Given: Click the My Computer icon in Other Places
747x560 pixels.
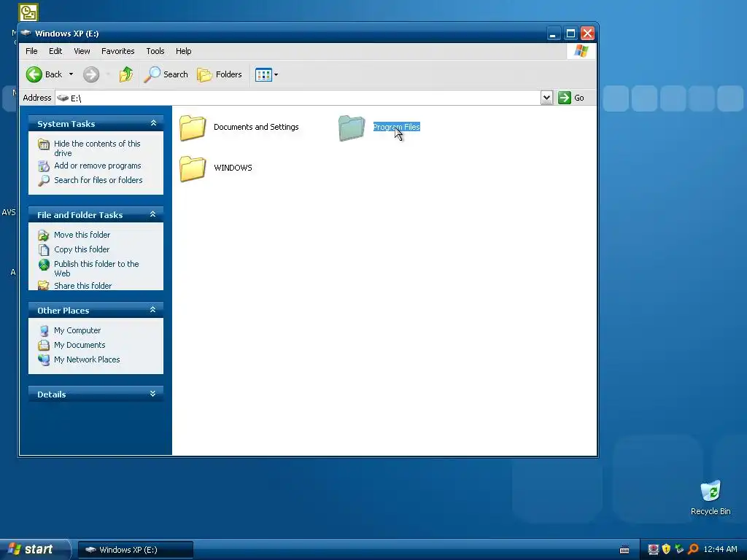Looking at the screenshot, I should [x=44, y=330].
